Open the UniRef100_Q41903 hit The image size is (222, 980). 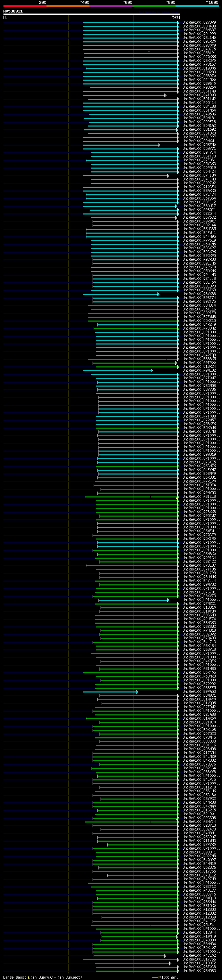point(199,95)
